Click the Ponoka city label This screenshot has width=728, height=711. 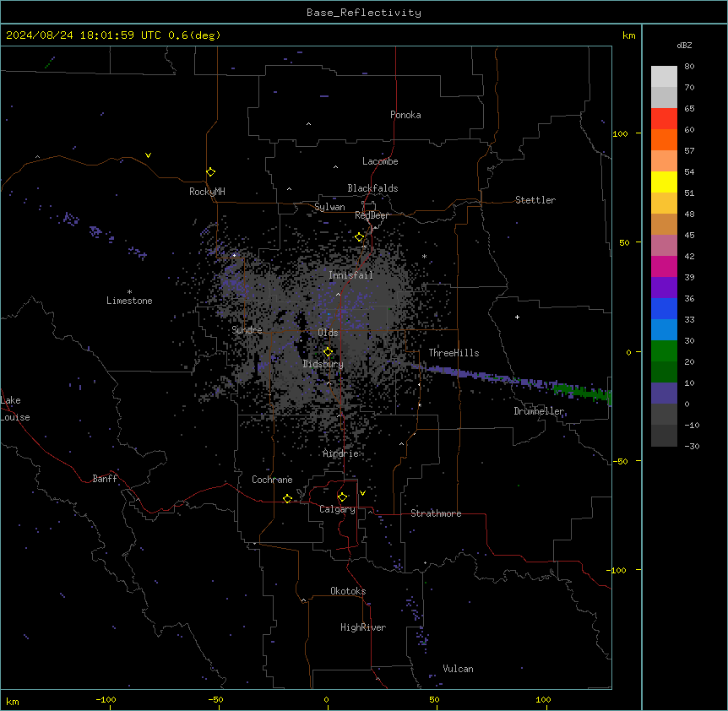pyautogui.click(x=405, y=115)
